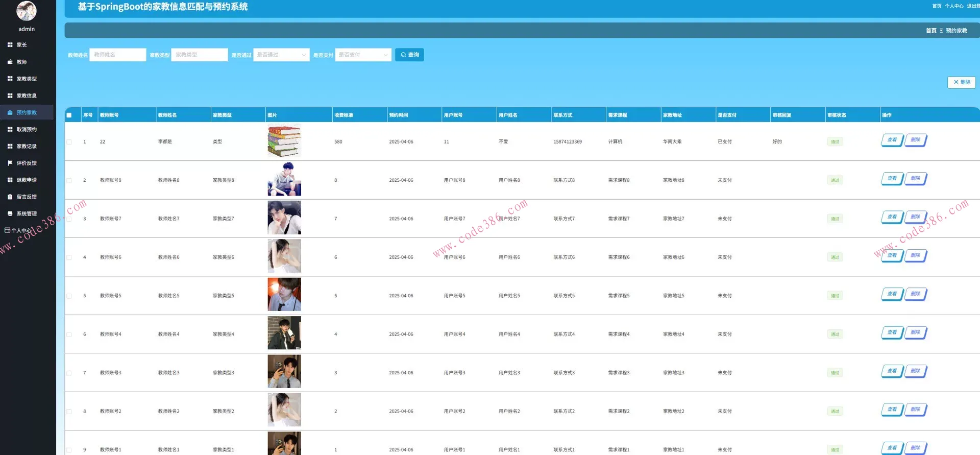Click the 查询 search button
This screenshot has width=980, height=455.
coord(409,55)
